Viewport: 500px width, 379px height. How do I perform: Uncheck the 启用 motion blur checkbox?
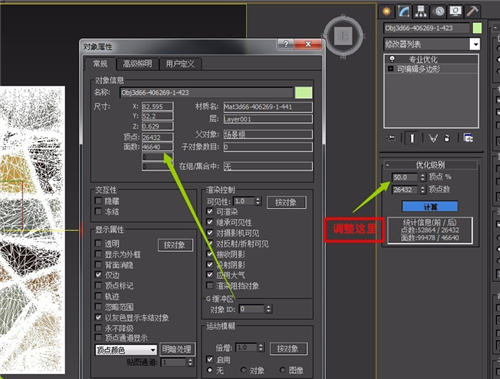(x=210, y=360)
